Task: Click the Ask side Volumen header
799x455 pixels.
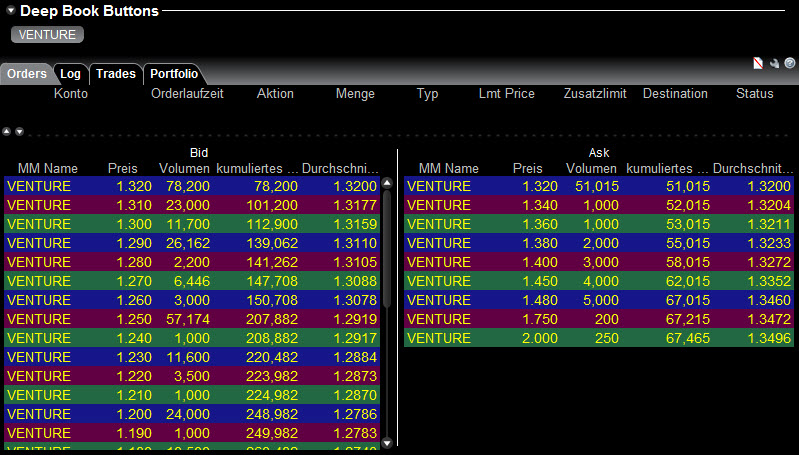Action: (592, 169)
